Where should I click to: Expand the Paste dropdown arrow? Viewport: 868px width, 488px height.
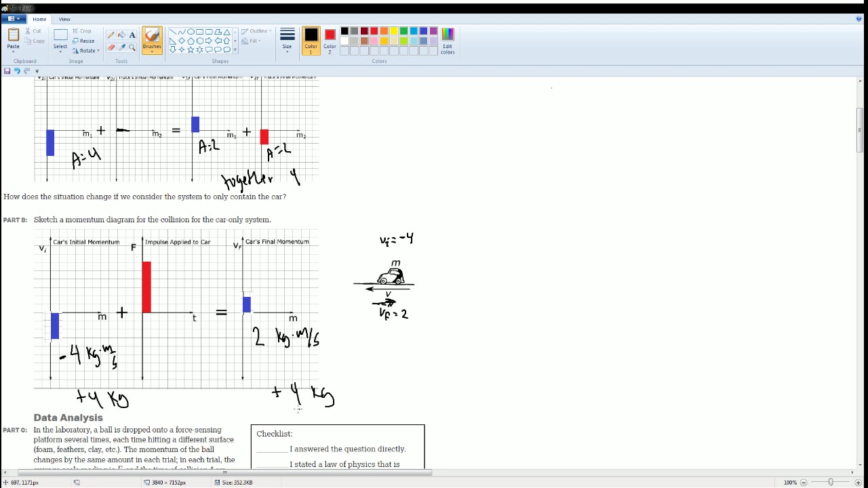[13, 52]
